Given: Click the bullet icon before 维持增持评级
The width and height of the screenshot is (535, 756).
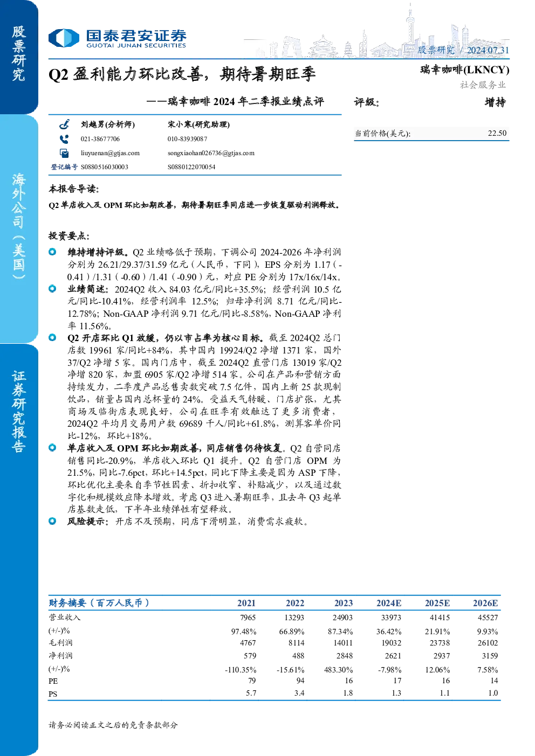Looking at the screenshot, I should point(52,252).
